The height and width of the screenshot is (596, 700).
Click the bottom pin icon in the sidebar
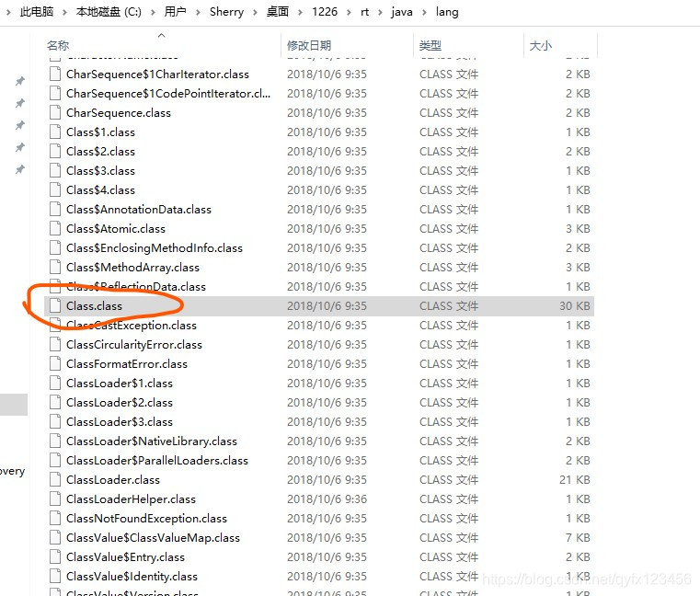click(19, 169)
